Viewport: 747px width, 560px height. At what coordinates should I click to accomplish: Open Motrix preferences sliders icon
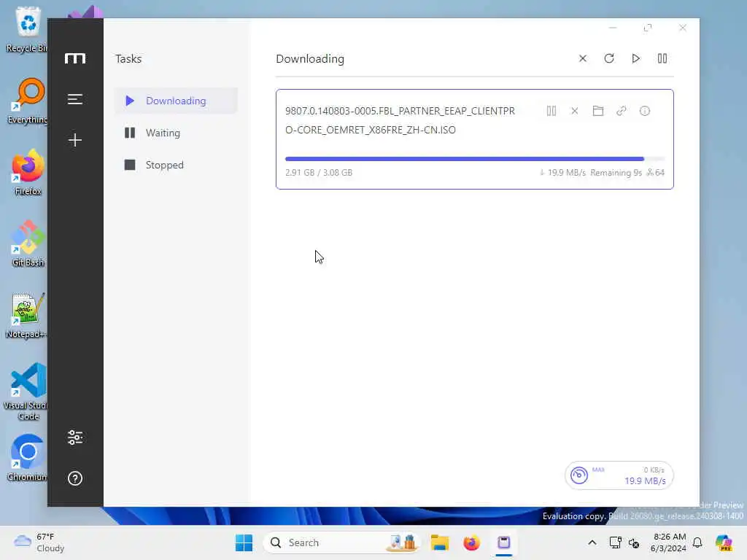[75, 437]
